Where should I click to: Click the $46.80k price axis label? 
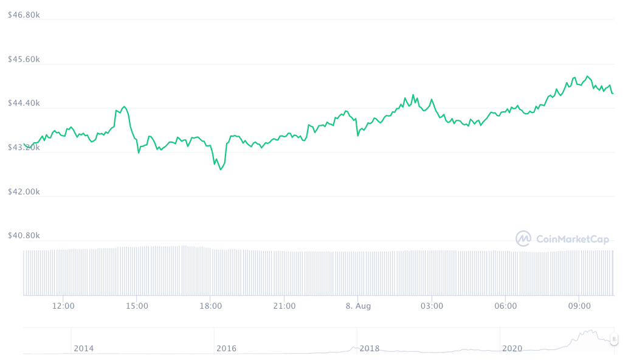tap(24, 15)
